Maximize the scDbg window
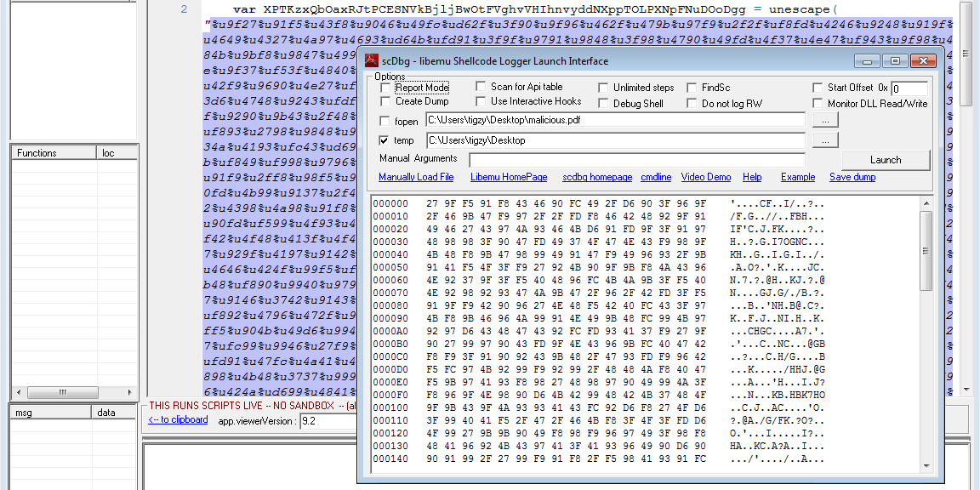The height and width of the screenshot is (490, 980). [x=896, y=61]
